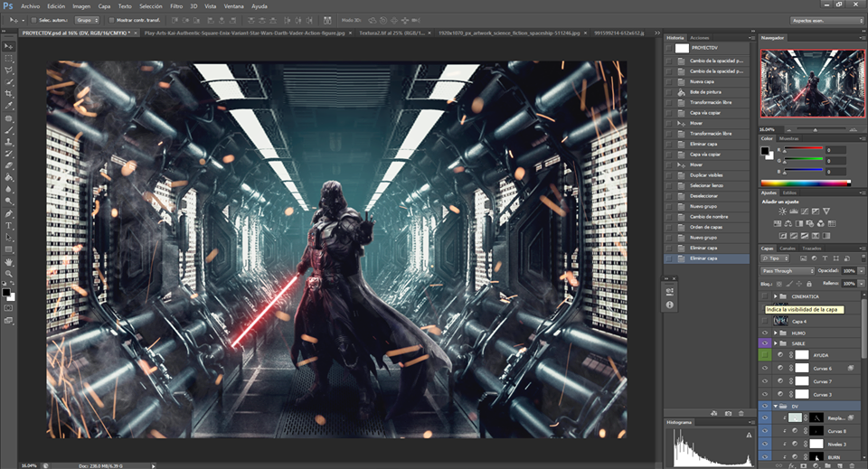This screenshot has height=469, width=868.
Task: Select the Crop tool
Action: [x=9, y=93]
